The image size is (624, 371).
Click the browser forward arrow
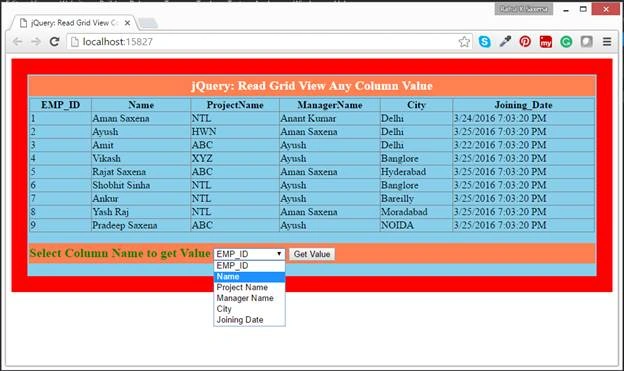pos(36,42)
